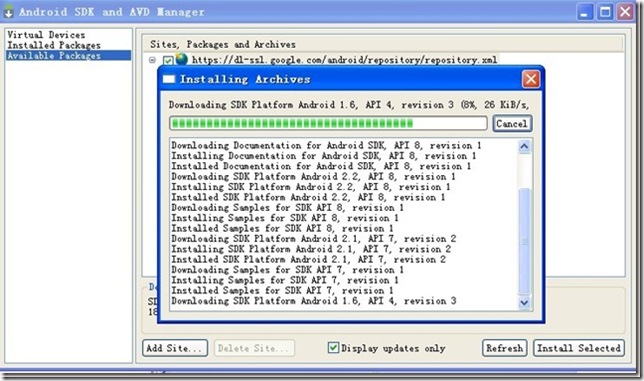Click log line 'Installed Samples for SDK API 7'
Screen dimensions: 644x381
click(282, 290)
